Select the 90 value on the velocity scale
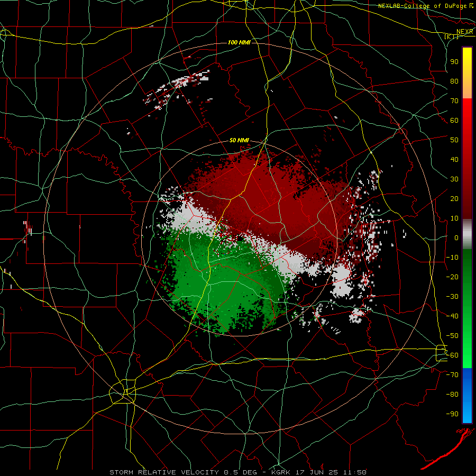476x476 pixels. pyautogui.click(x=454, y=62)
